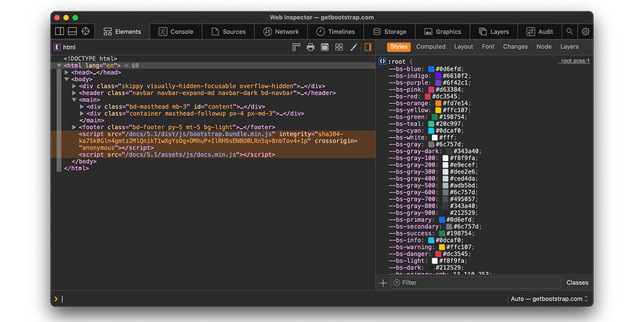Open the --bs-danger color swatch
644x322 pixels.
(438, 254)
